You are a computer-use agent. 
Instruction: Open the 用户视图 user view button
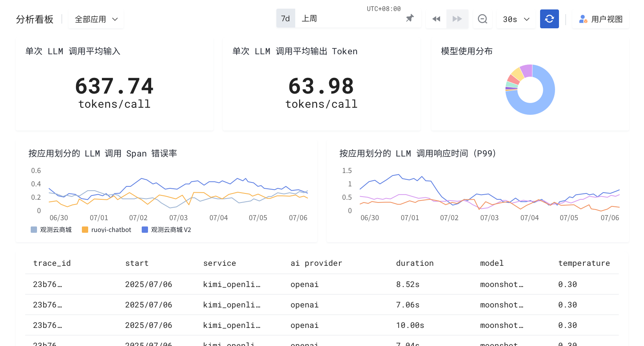click(601, 19)
